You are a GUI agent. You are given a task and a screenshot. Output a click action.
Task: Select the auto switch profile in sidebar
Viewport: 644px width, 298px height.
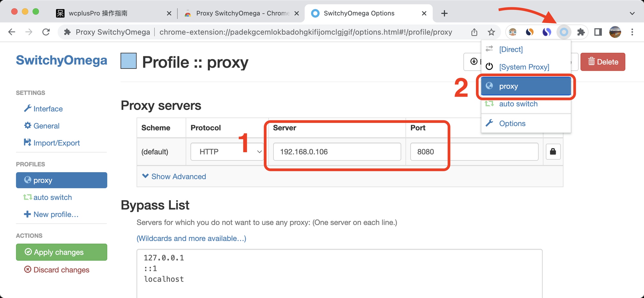tap(47, 197)
